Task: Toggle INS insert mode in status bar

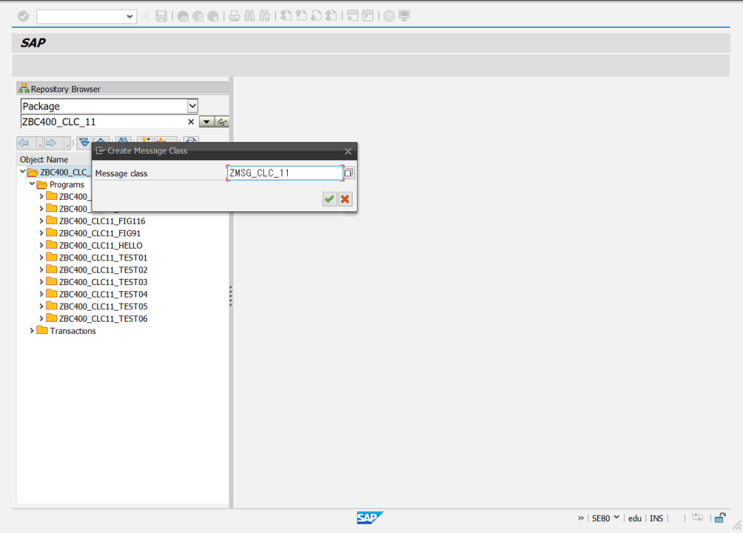Action: click(656, 518)
